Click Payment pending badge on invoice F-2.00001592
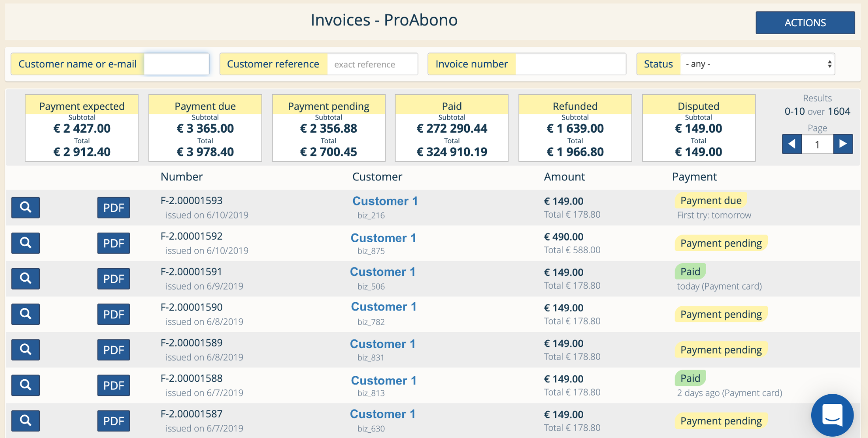 coord(721,243)
